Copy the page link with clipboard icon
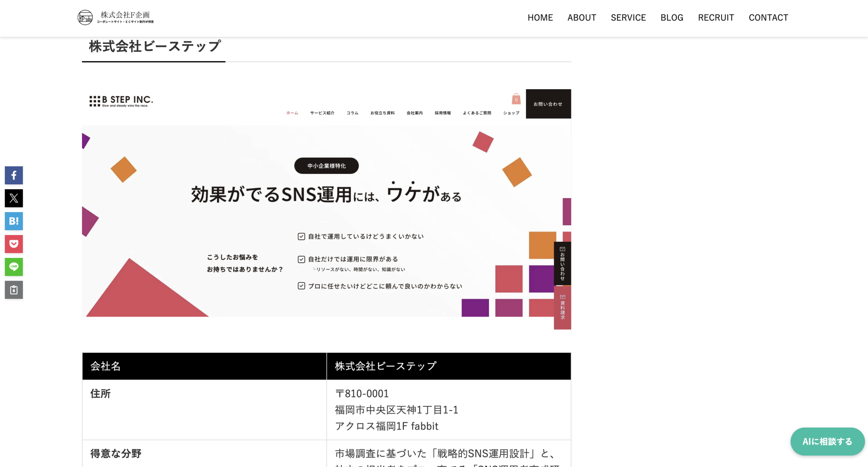This screenshot has height=467, width=868. [x=14, y=290]
